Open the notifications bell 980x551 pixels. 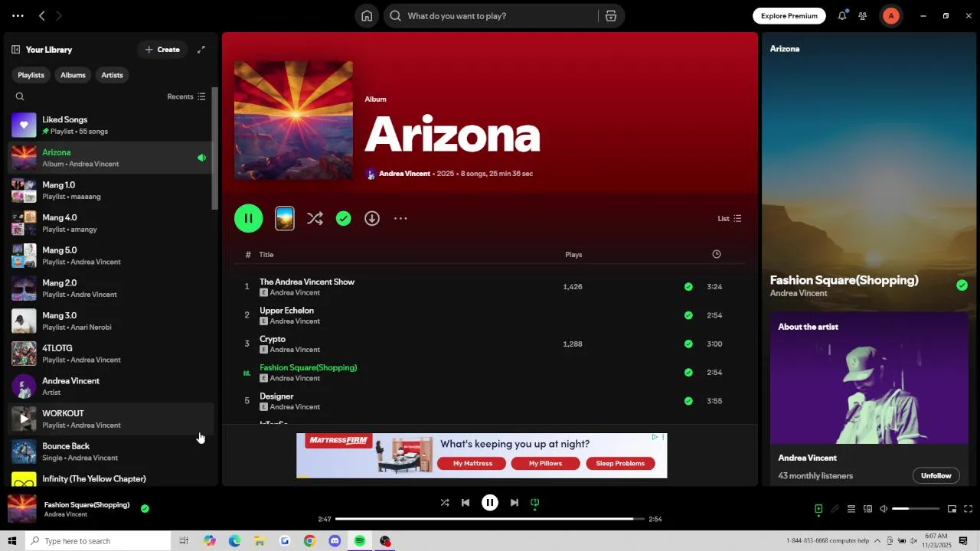(842, 15)
